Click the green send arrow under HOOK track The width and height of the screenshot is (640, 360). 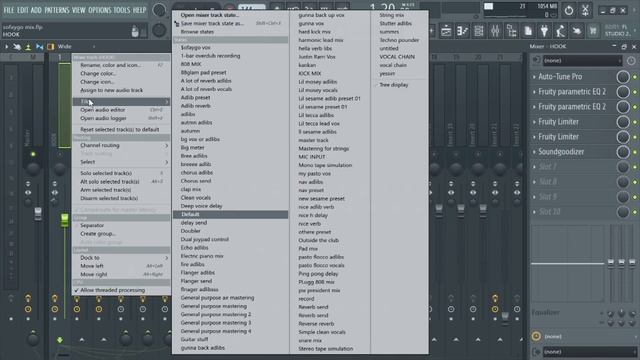click(x=60, y=340)
